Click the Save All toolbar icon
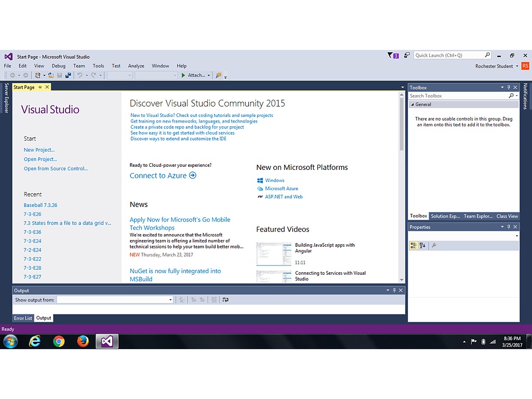532x399 pixels. pos(68,75)
